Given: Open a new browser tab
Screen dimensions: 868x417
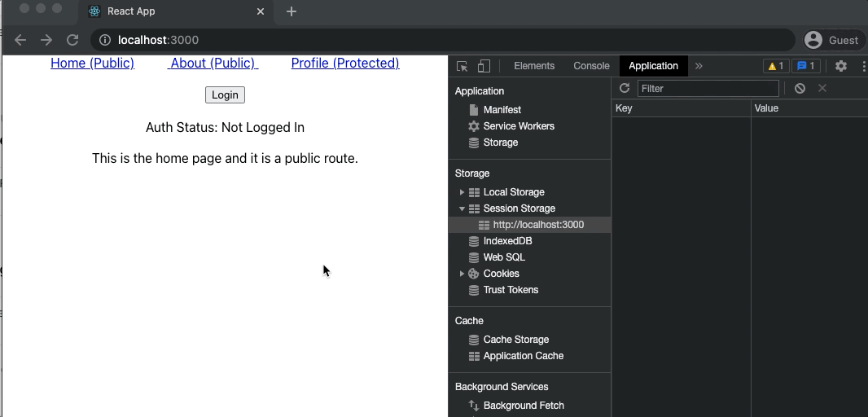Looking at the screenshot, I should pos(292,11).
